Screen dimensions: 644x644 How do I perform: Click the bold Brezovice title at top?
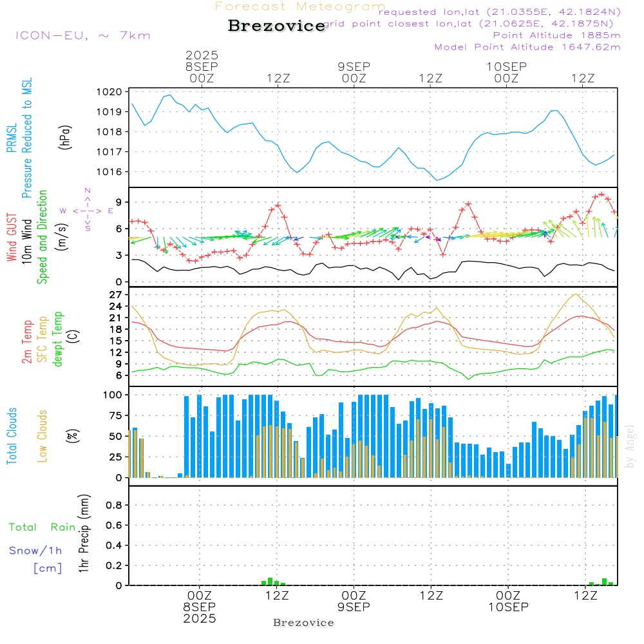click(276, 26)
